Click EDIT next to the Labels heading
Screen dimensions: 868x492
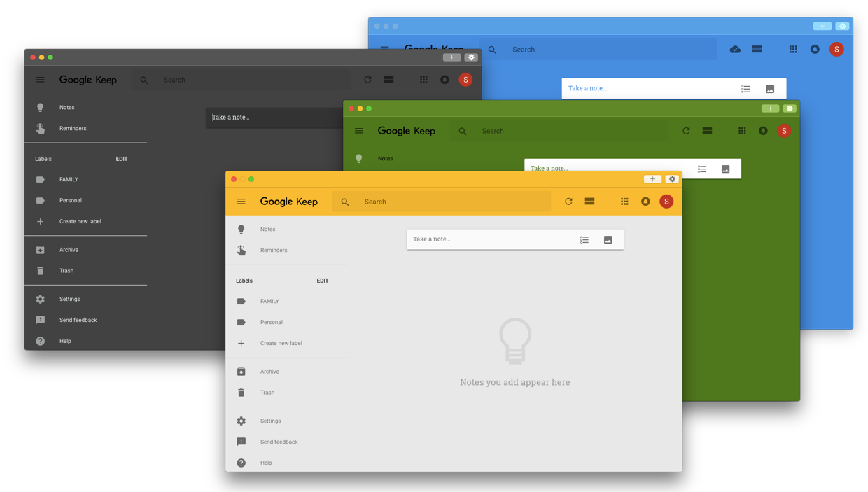(322, 280)
